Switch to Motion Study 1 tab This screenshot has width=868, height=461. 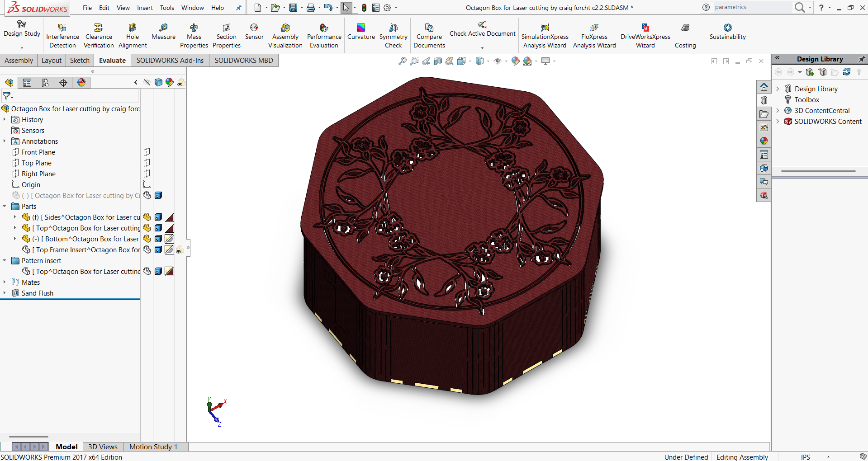point(153,447)
